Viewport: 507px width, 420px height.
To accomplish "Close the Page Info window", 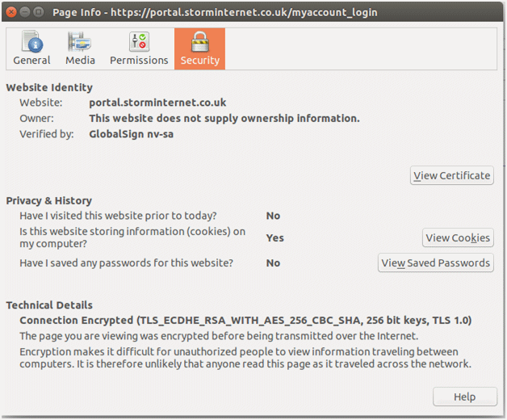I will (10, 12).
